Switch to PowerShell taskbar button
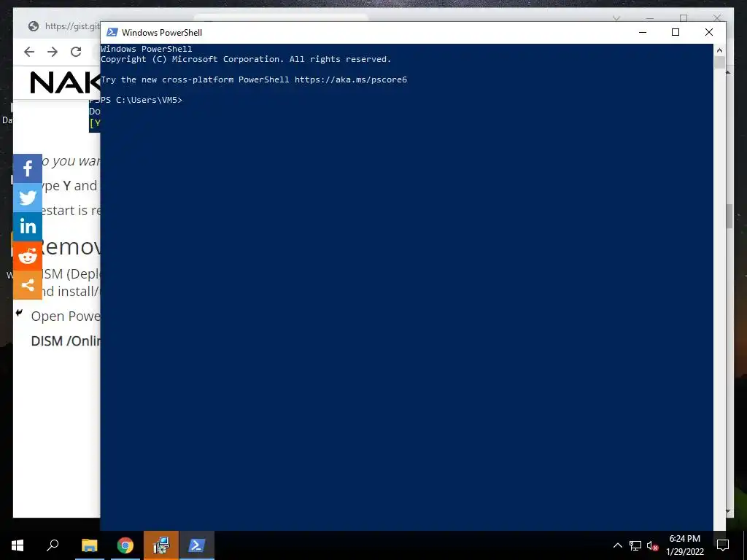 tap(197, 545)
